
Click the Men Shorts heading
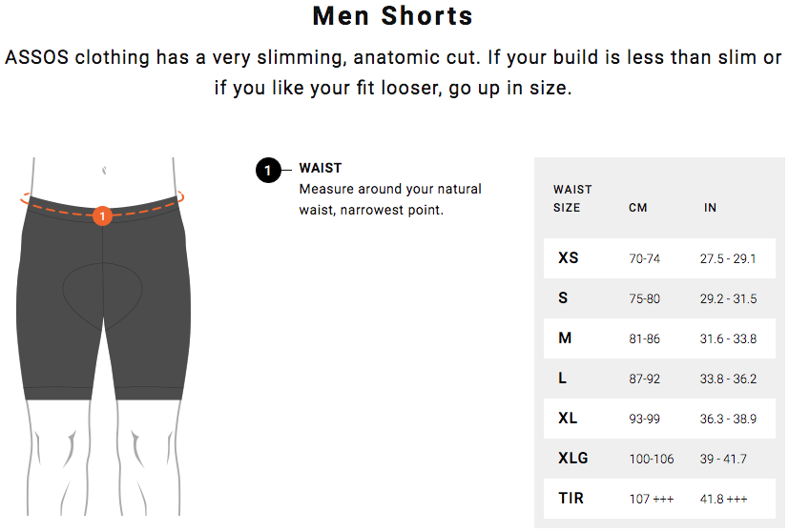(x=392, y=15)
